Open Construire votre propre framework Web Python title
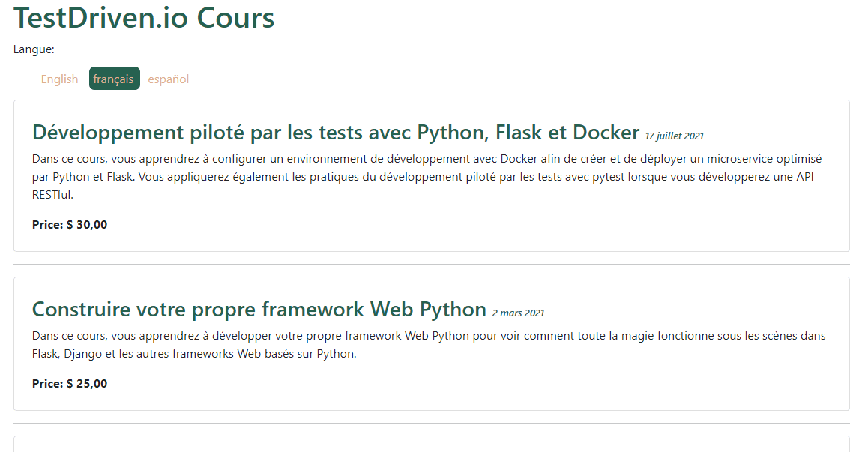The image size is (868, 452). 259,309
